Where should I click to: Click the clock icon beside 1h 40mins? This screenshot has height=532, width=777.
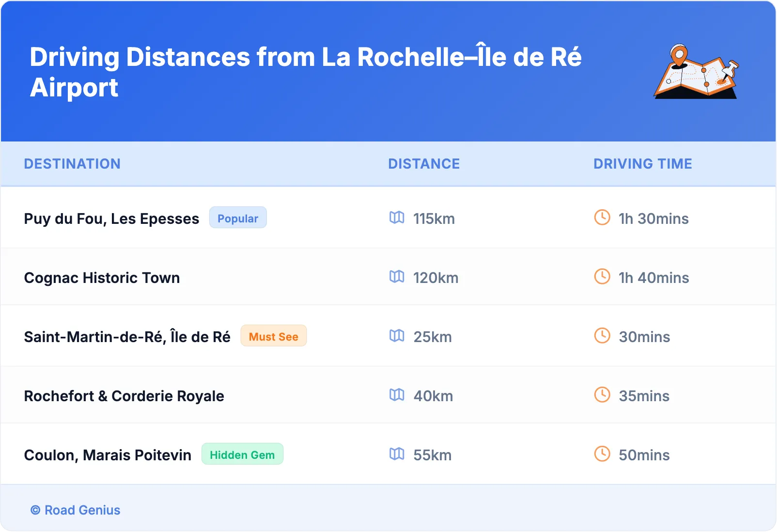click(x=602, y=277)
